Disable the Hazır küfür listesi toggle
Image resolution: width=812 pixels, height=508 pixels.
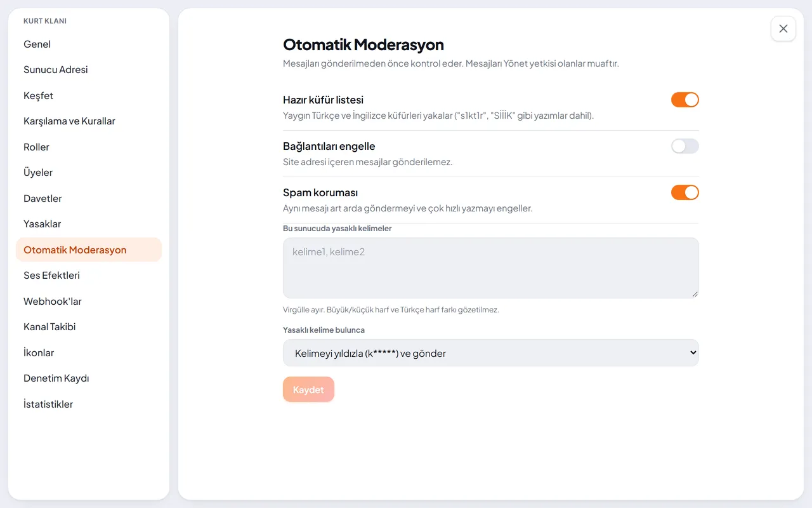(685, 100)
